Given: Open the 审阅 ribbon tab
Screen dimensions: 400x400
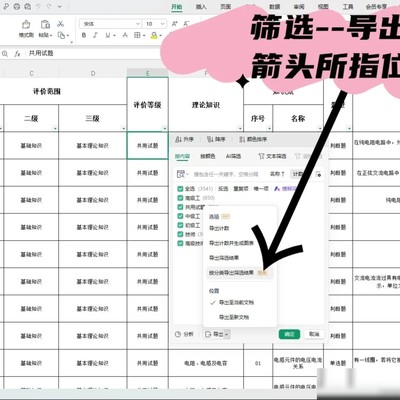Looking at the screenshot, I should click(x=299, y=7).
